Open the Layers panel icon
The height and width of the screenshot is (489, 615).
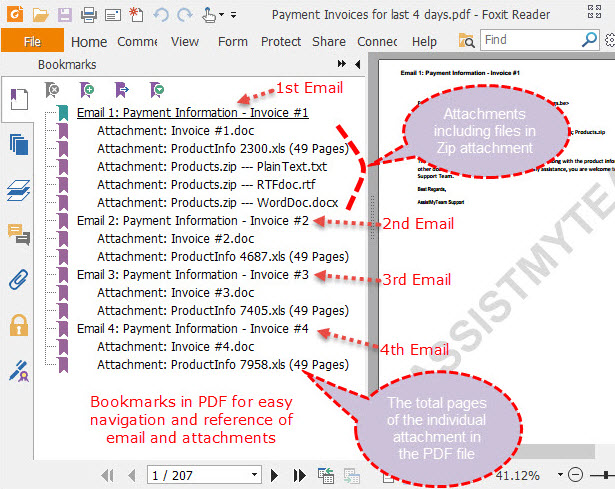(19, 189)
